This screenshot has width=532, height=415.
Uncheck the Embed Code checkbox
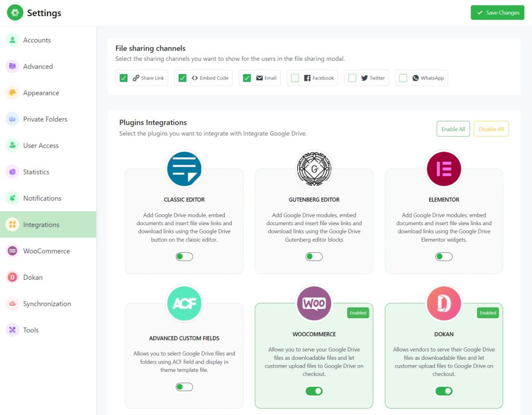182,78
